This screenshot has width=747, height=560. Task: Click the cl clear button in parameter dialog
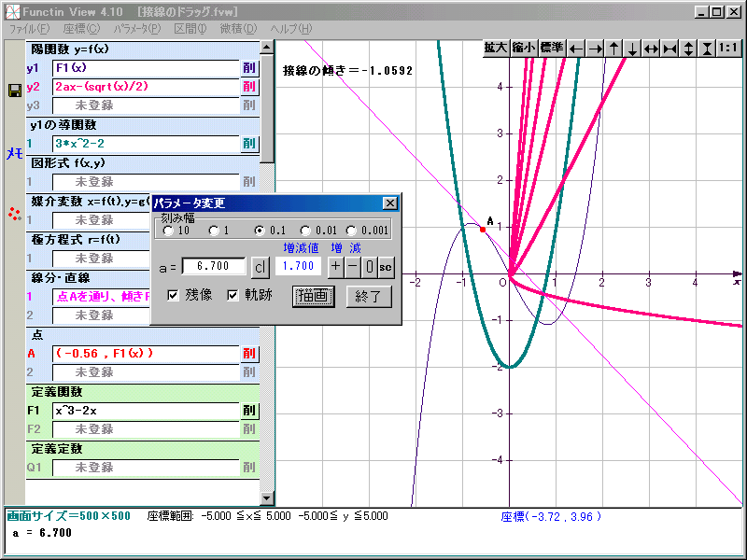pos(261,267)
